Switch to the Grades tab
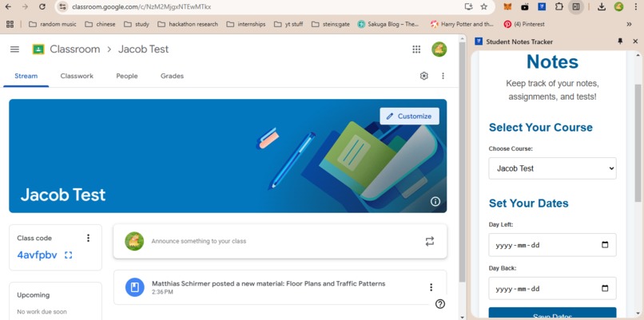Image resolution: width=644 pixels, height=320 pixels. point(172,76)
